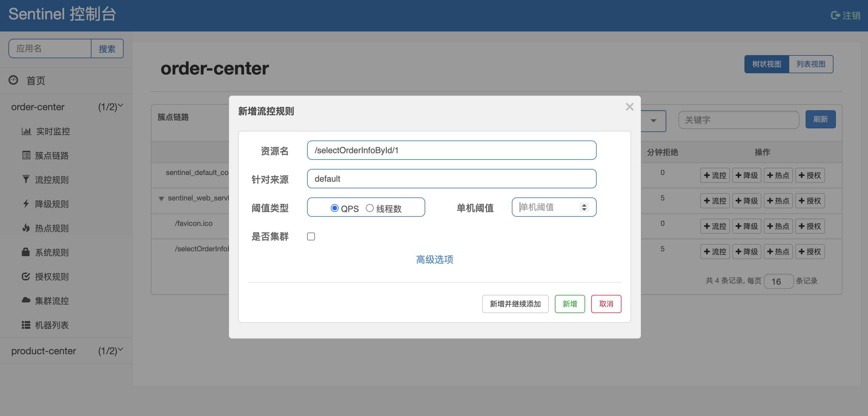
Task: Switch to 列表视图 tab
Action: click(810, 64)
